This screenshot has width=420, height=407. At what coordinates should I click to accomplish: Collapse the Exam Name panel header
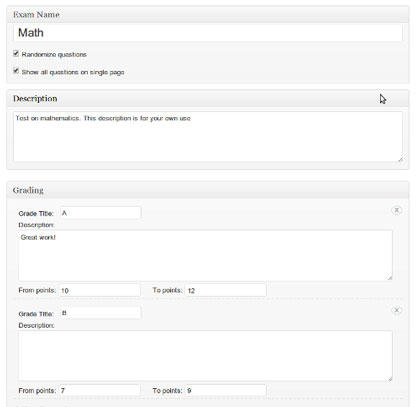click(208, 15)
